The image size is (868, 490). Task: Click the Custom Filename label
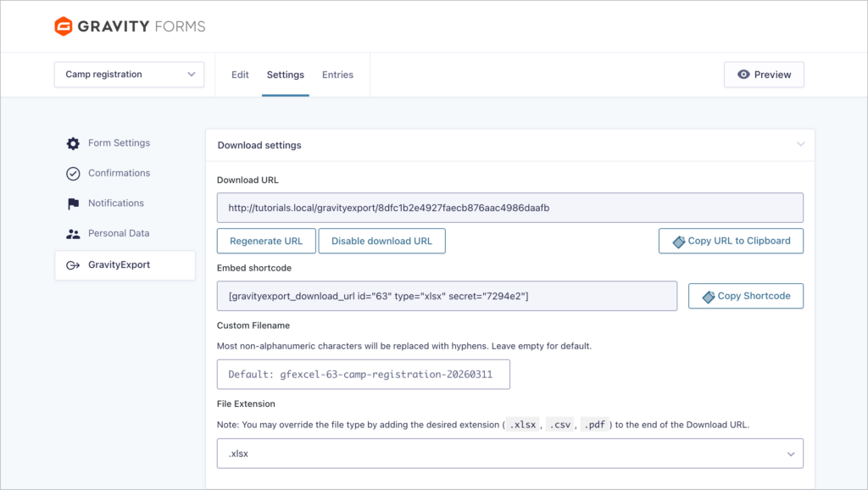tap(253, 326)
